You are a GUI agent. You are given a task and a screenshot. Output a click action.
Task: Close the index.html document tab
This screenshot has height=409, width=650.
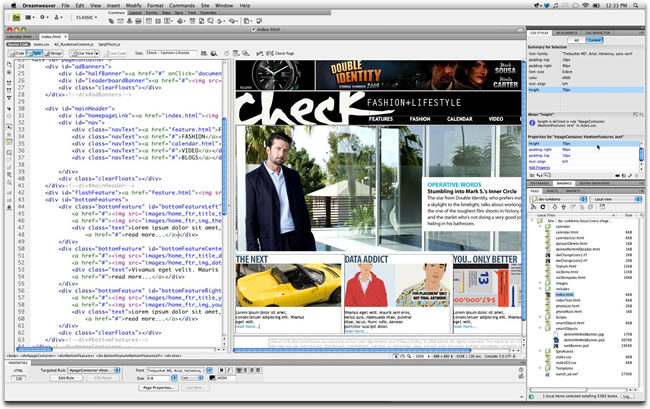[65, 36]
